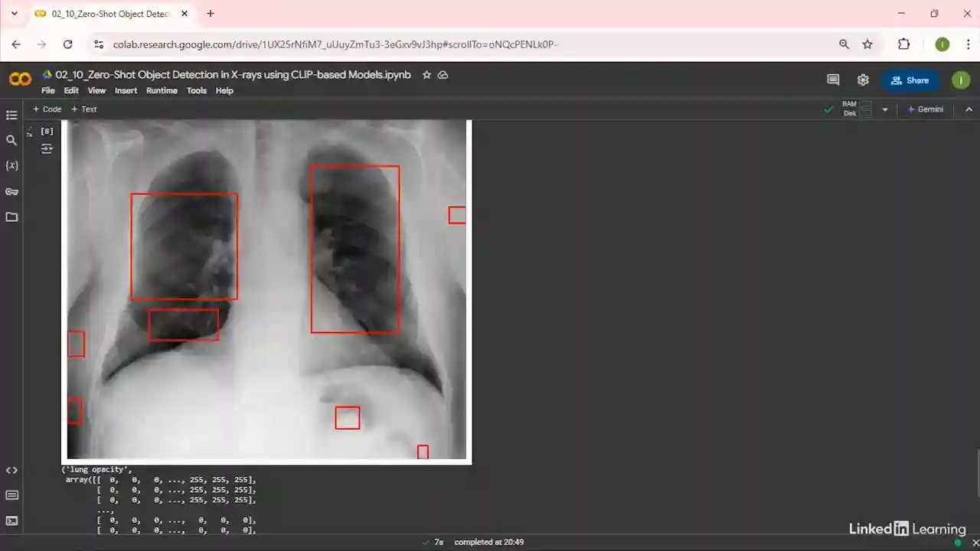Click the RAM Disk resource indicator
This screenshot has width=980, height=551.
pos(857,109)
